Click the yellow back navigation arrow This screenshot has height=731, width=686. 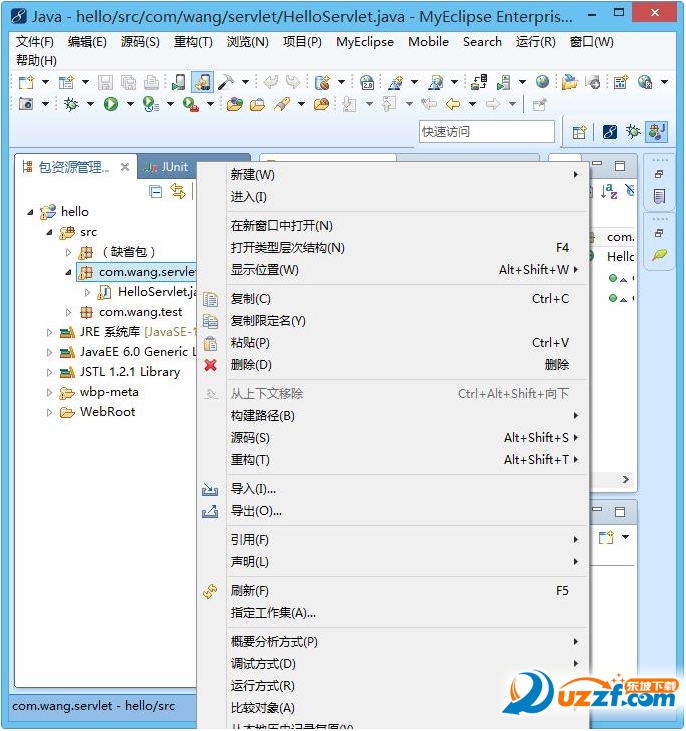453,104
